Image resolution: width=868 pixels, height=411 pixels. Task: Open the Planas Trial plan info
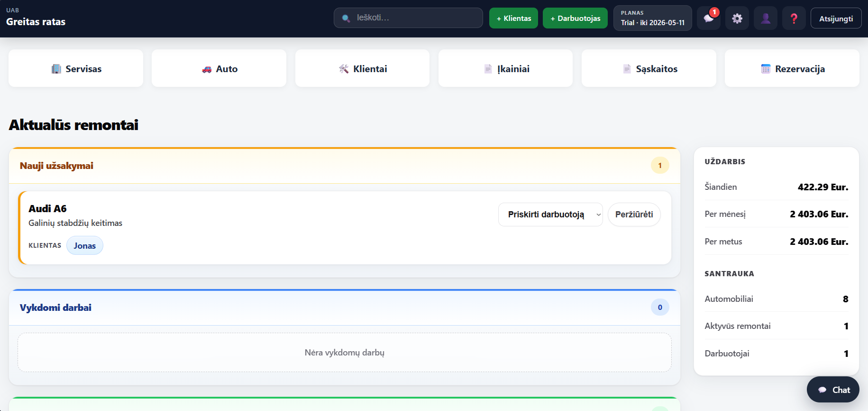click(x=653, y=18)
